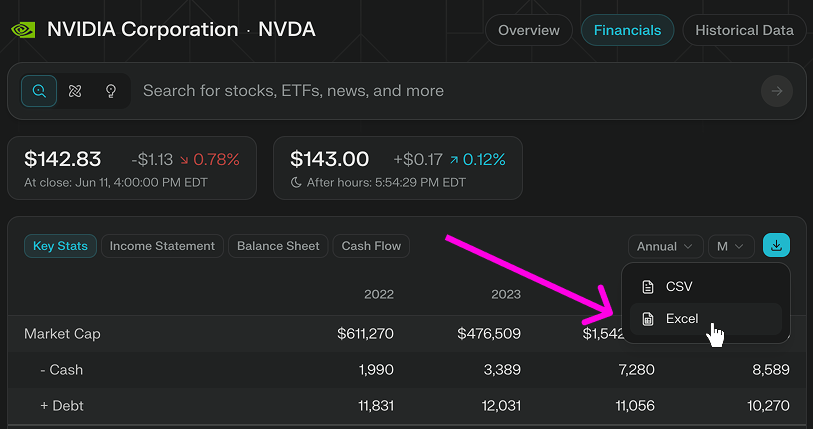Select the Financials tab
The height and width of the screenshot is (429, 813).
tap(627, 30)
